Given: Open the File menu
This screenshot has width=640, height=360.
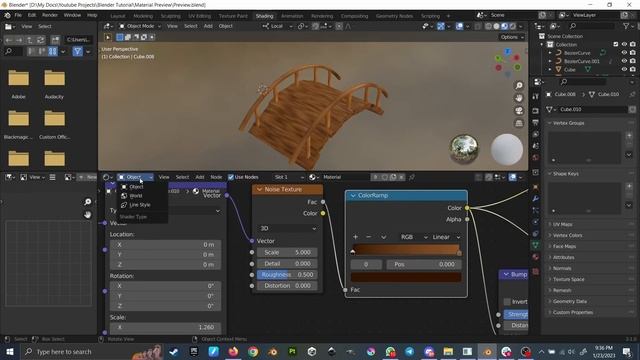Looking at the screenshot, I should 18,15.
